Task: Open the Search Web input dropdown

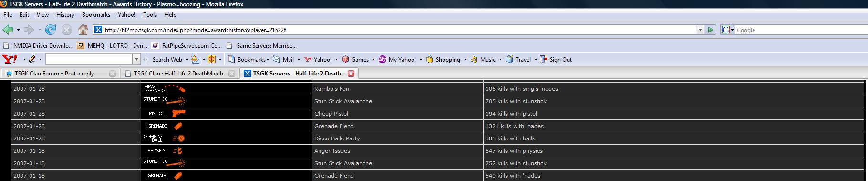Action: [x=136, y=59]
